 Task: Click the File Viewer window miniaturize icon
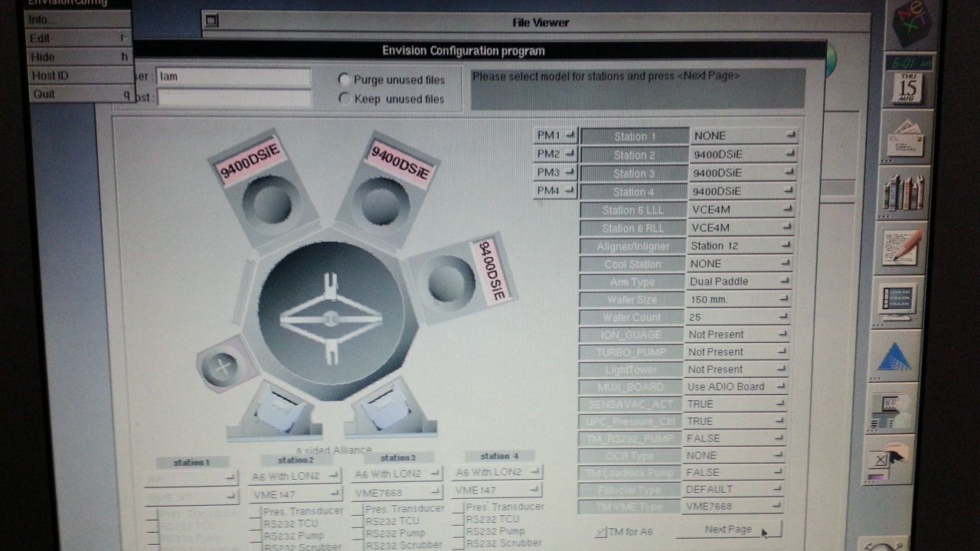212,21
